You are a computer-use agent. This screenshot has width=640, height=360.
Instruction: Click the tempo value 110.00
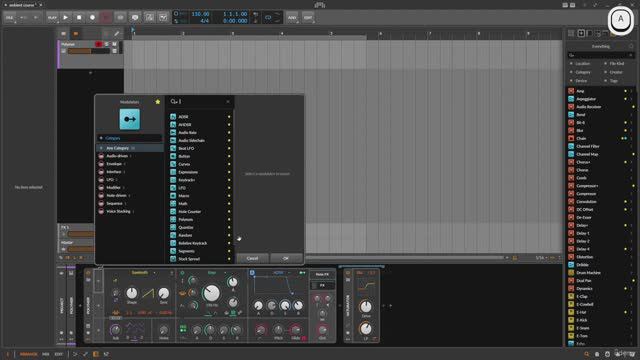pyautogui.click(x=200, y=14)
